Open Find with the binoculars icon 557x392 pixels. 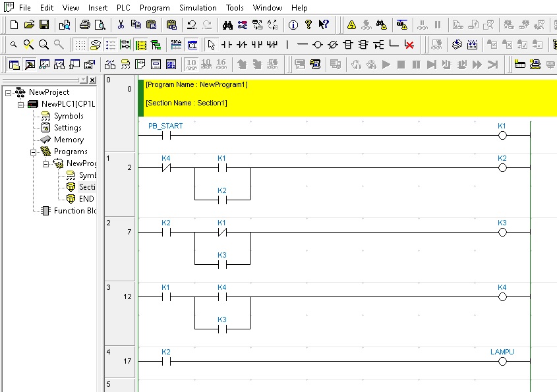(227, 25)
